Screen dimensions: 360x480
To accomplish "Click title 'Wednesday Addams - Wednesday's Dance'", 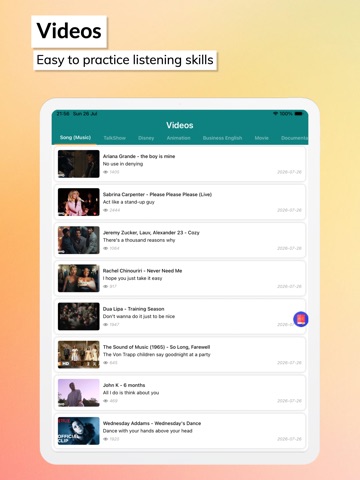I will coord(152,423).
